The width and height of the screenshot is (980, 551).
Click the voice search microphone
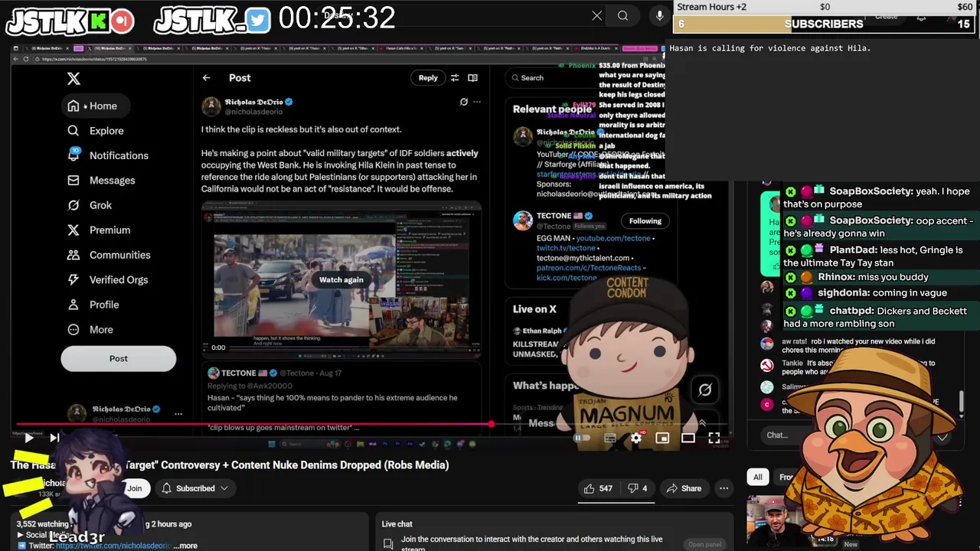tap(659, 15)
